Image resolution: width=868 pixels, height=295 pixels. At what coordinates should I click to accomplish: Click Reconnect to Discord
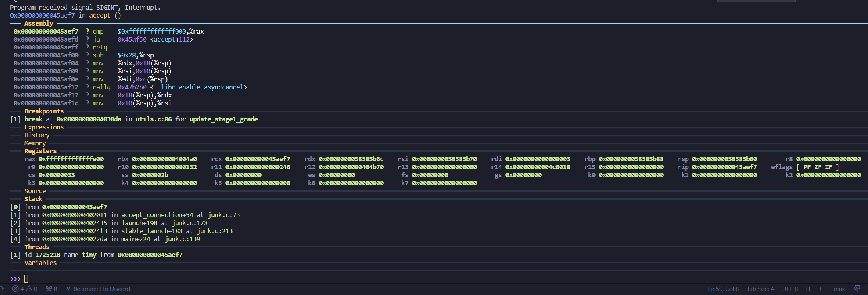(102, 289)
